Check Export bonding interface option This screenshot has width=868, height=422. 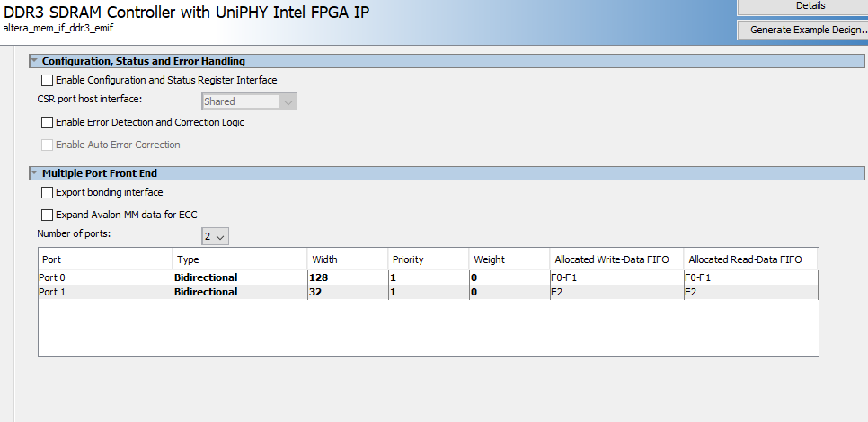coord(48,192)
